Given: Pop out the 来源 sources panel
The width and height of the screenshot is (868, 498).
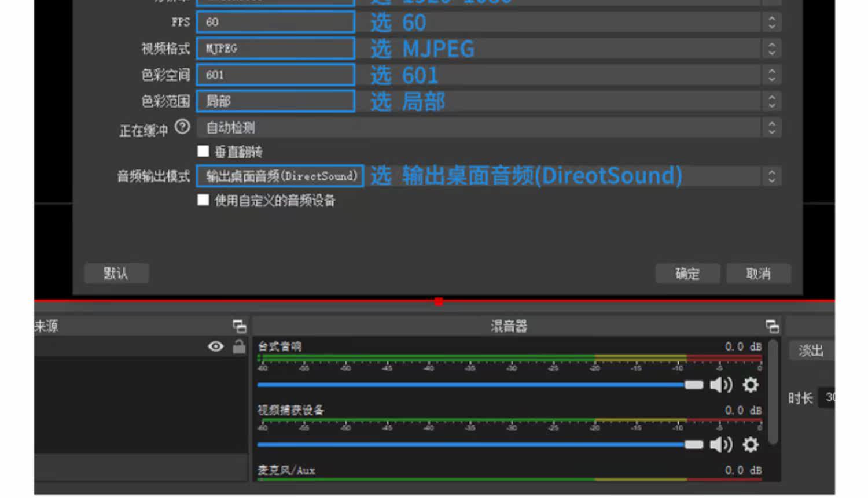Looking at the screenshot, I should click(239, 326).
